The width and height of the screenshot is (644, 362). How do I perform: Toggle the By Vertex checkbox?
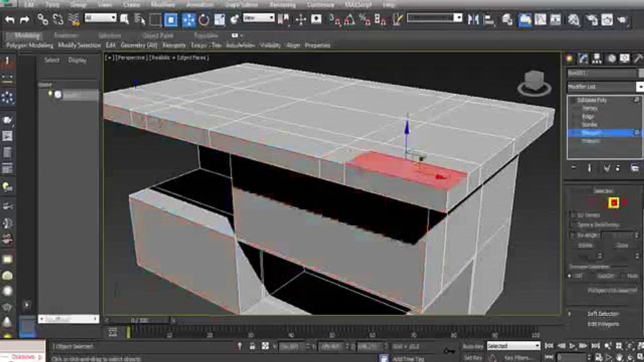click(574, 215)
